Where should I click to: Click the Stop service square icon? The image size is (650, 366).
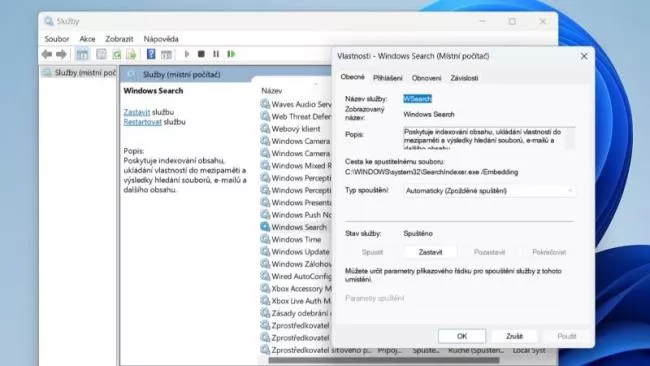[x=201, y=54]
